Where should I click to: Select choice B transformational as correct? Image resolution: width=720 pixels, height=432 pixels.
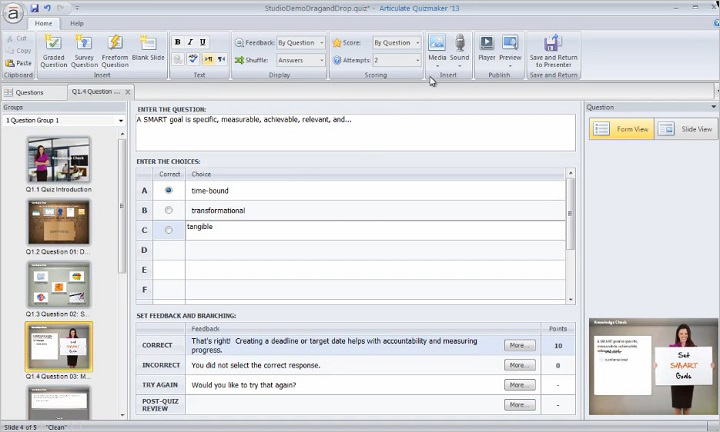tap(168, 210)
